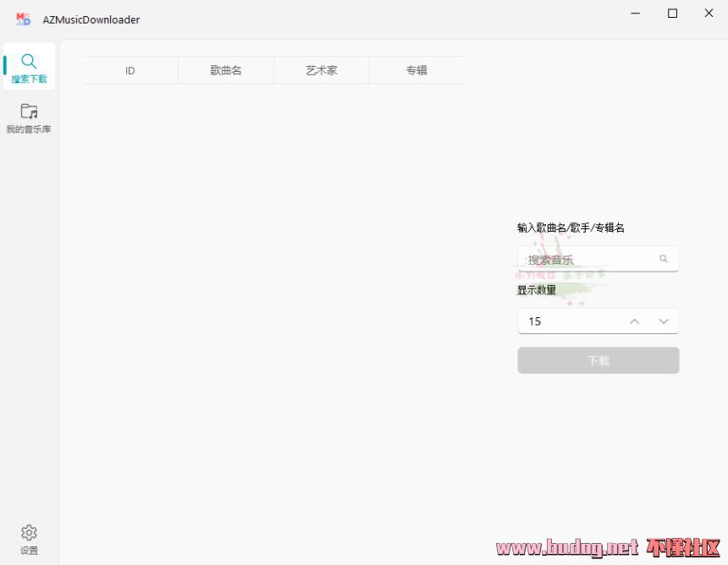Increase 显示数量 with the up arrow

click(635, 321)
